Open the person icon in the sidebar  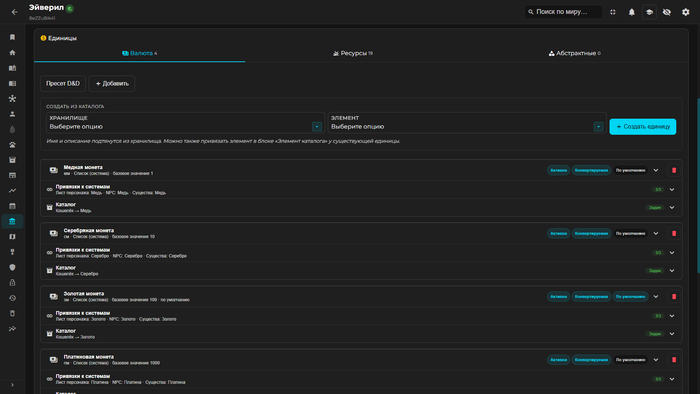point(12,114)
